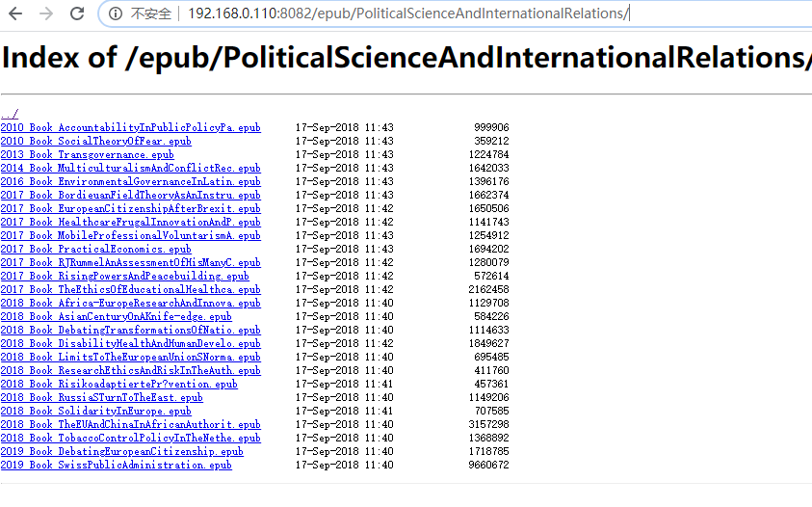Click the file size 457361
The image size is (812, 507).
pyautogui.click(x=491, y=384)
